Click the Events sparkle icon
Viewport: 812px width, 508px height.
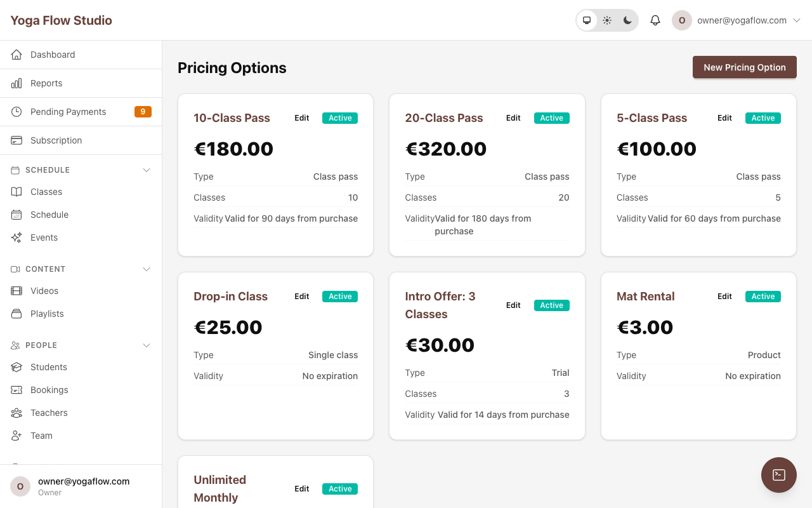(16, 237)
